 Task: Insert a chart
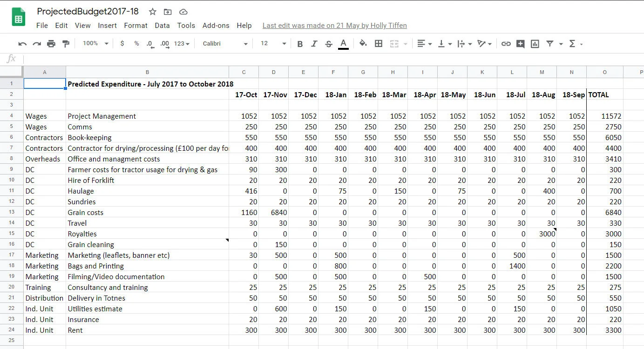pos(535,44)
